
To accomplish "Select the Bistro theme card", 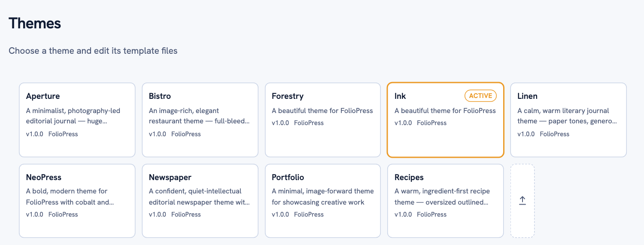I will (x=200, y=120).
